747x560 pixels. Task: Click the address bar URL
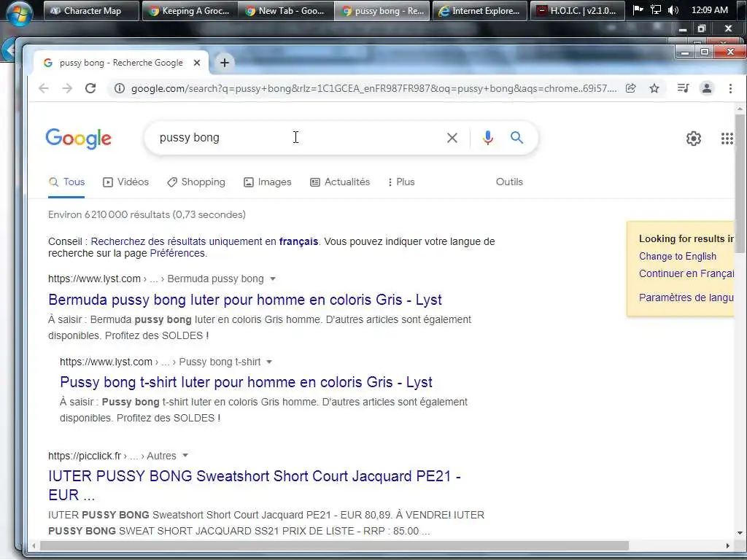(x=373, y=88)
